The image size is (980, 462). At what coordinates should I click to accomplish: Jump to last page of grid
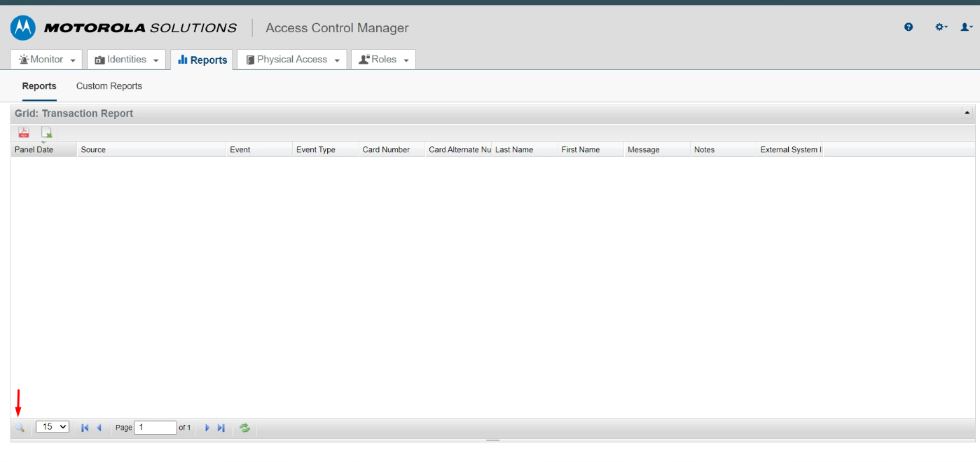[x=221, y=428]
